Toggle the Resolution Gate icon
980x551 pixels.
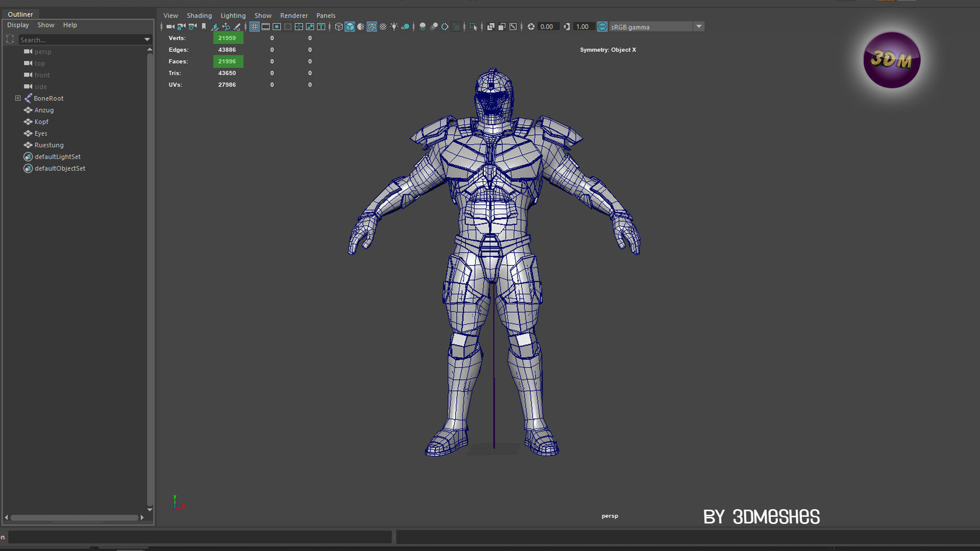click(x=277, y=27)
